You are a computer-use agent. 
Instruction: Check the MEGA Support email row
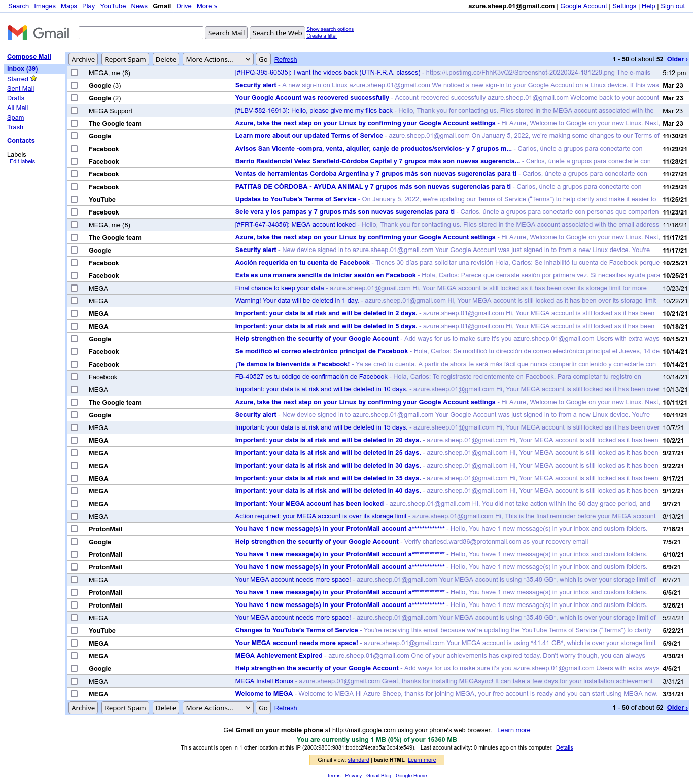click(74, 111)
